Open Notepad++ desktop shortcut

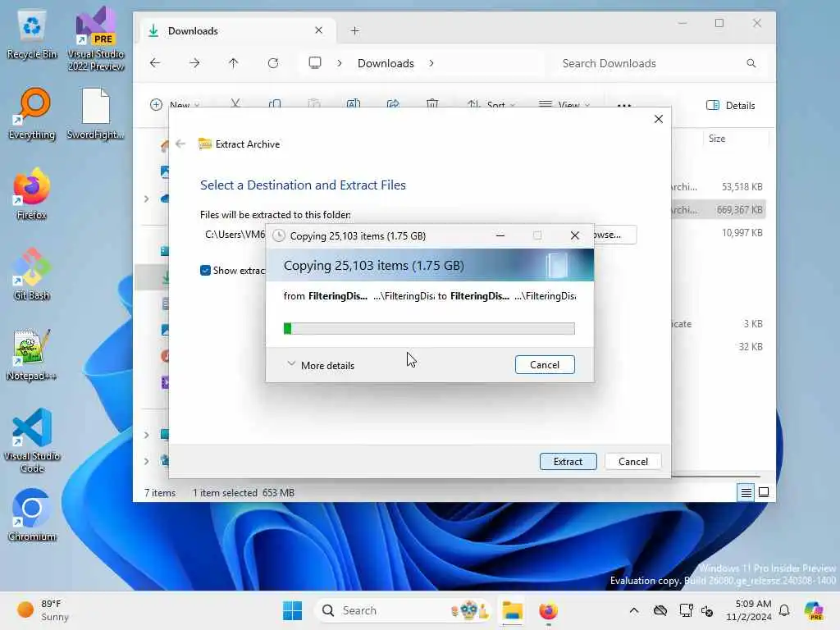pyautogui.click(x=32, y=354)
